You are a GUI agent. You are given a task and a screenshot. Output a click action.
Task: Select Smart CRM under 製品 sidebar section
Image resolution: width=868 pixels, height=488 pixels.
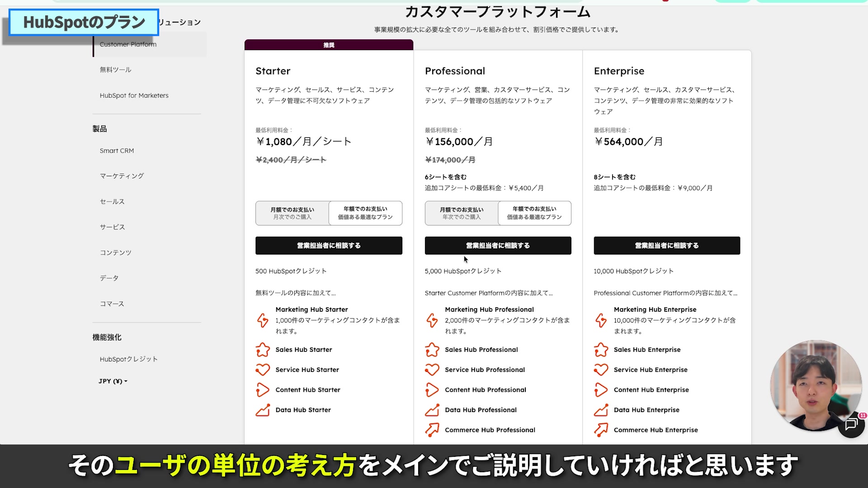(117, 150)
